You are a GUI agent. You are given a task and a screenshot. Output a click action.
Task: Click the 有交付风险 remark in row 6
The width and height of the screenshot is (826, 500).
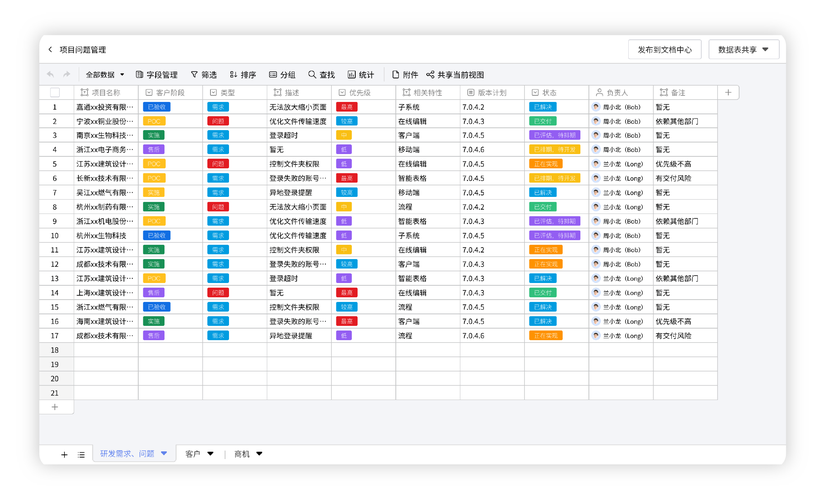point(673,178)
